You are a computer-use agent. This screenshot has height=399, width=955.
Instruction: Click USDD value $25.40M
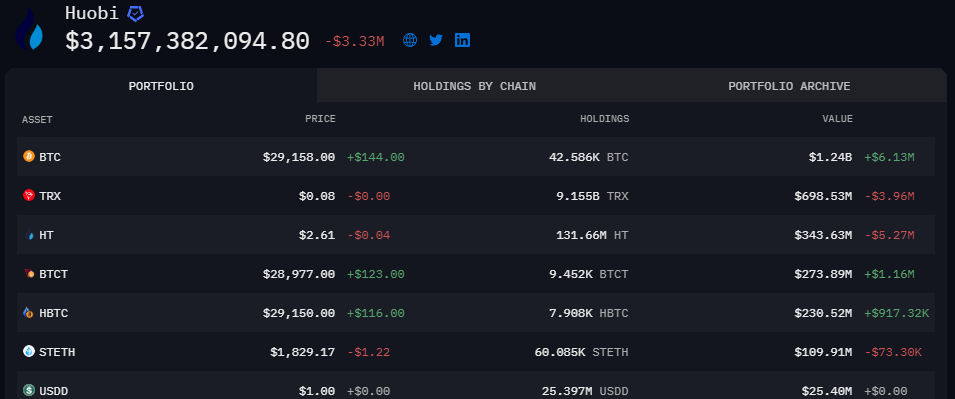point(827,391)
